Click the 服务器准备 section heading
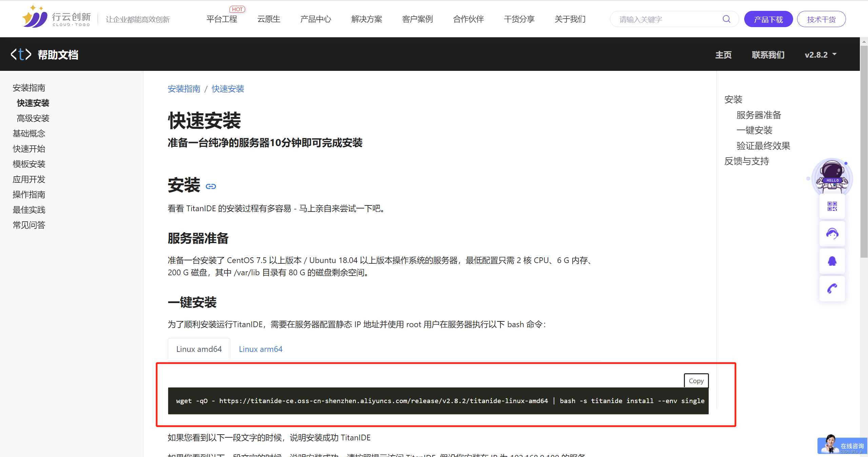This screenshot has height=457, width=868. [x=198, y=238]
